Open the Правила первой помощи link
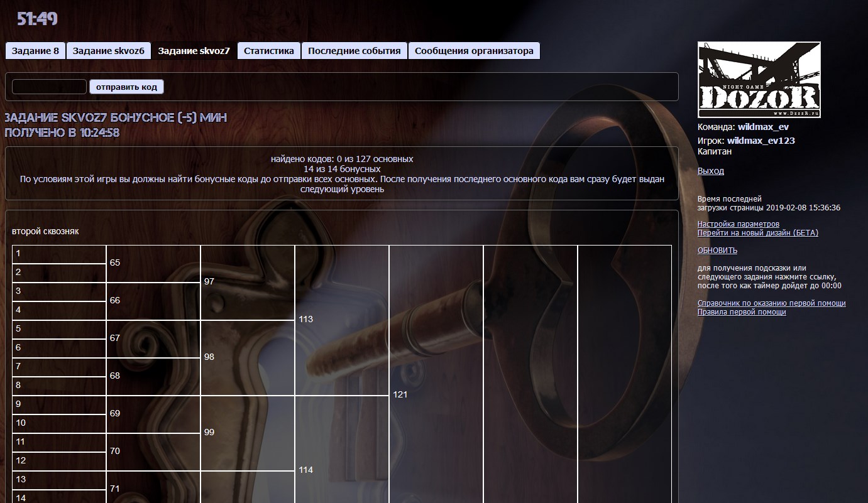This screenshot has height=503, width=868. click(x=741, y=312)
